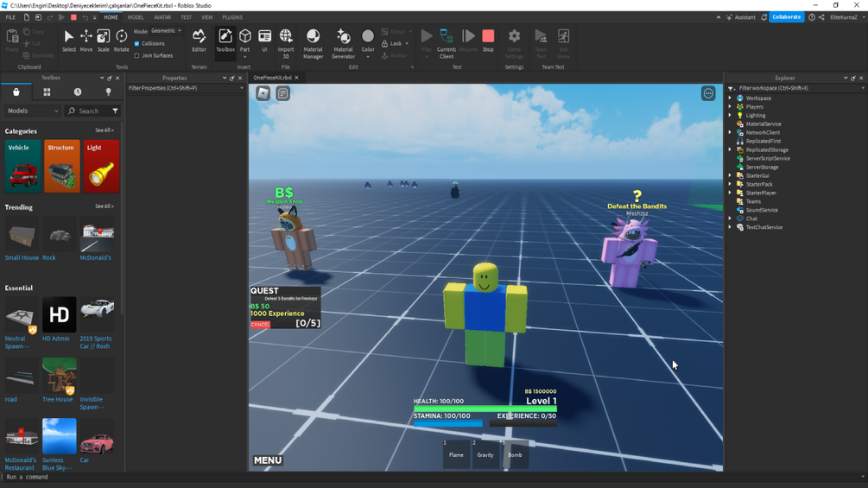This screenshot has width=868, height=488.
Task: Select the Gravity hotbar slot
Action: tap(485, 455)
